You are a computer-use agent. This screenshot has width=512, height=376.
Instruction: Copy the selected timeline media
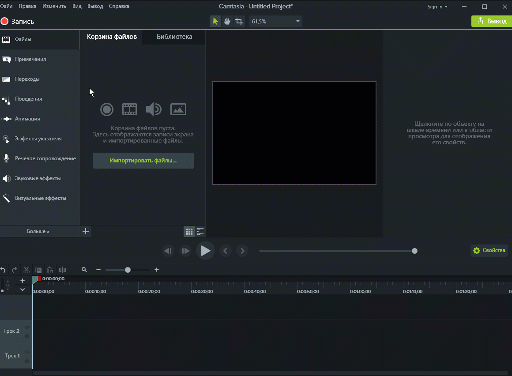[38, 270]
